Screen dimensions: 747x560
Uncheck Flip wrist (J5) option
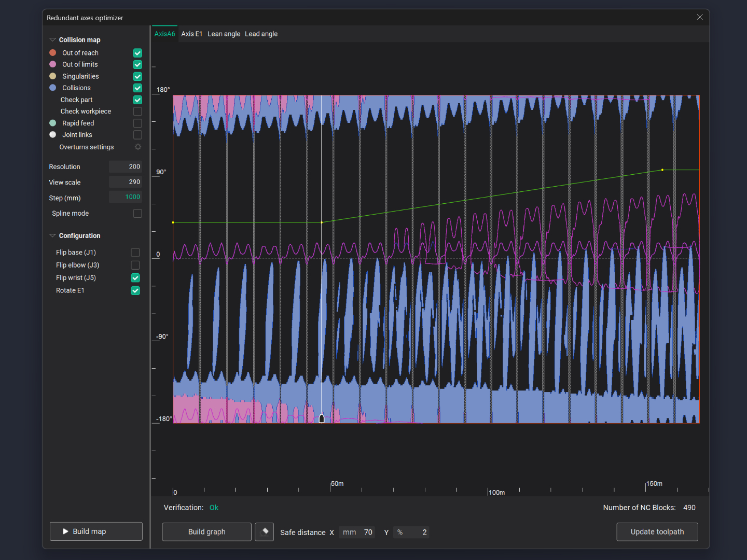point(135,278)
